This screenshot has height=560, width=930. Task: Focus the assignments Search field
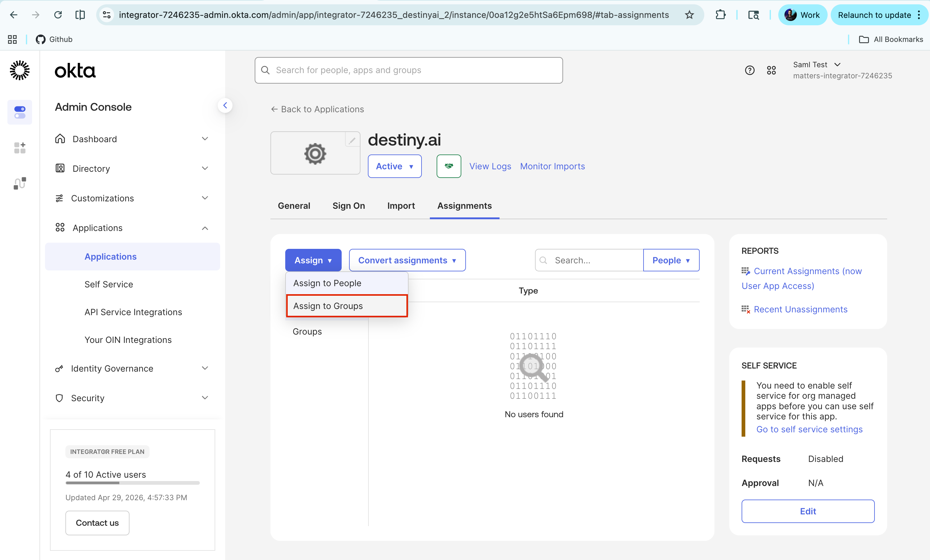(589, 260)
